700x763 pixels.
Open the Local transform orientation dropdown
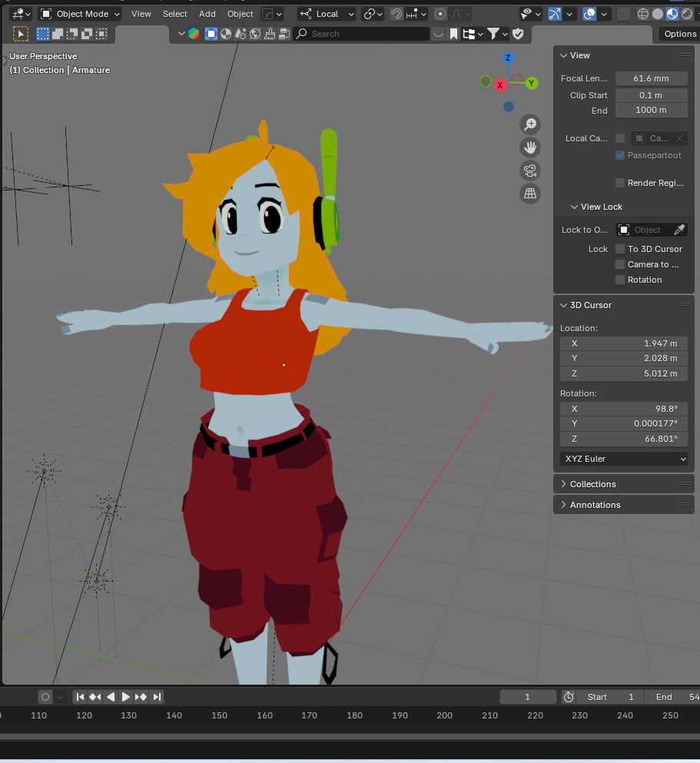pos(327,14)
